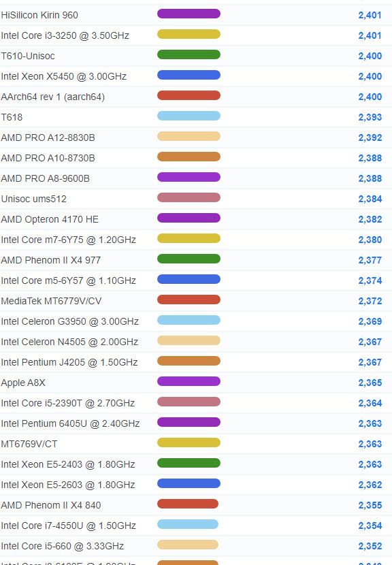Click AMD PRO A12-8830B name
The image size is (392, 565).
[48, 138]
